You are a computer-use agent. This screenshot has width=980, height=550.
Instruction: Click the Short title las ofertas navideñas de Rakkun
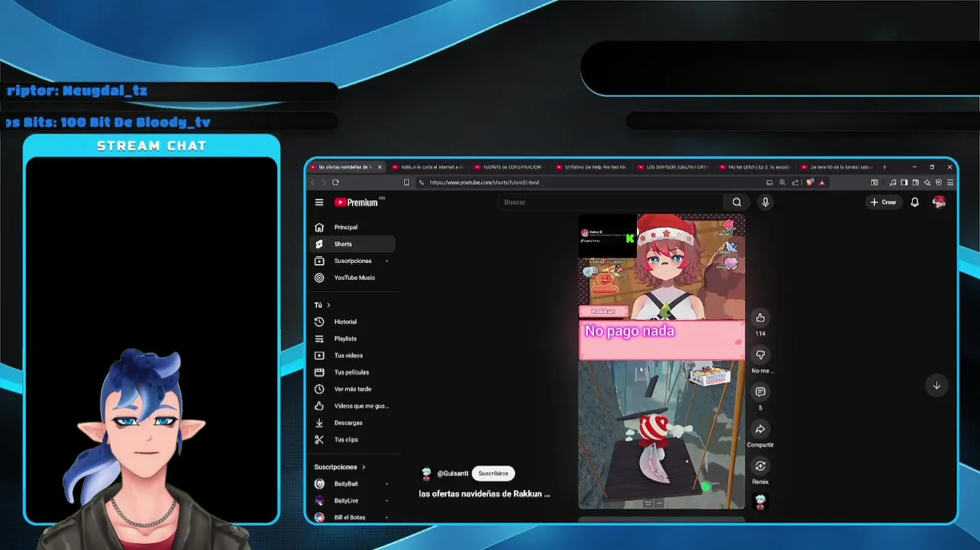484,494
